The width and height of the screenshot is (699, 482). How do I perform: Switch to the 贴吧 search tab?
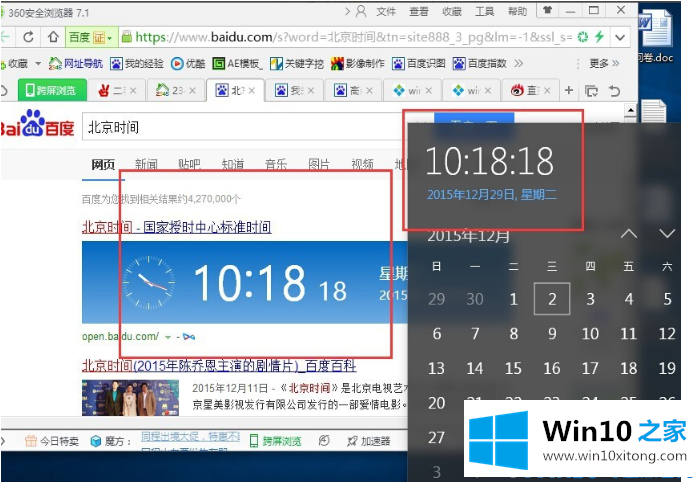tap(189, 164)
